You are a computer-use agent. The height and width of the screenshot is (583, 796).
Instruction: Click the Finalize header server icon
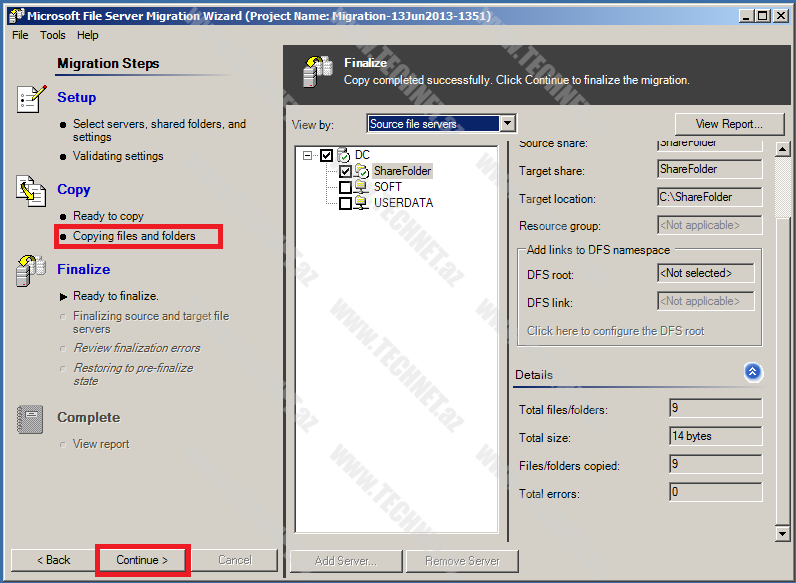click(x=319, y=71)
